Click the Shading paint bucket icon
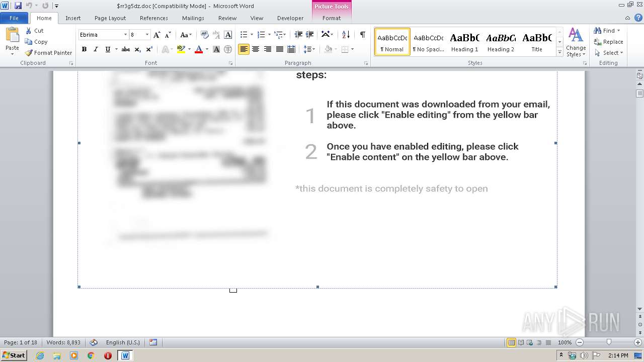The image size is (644, 362). 328,49
